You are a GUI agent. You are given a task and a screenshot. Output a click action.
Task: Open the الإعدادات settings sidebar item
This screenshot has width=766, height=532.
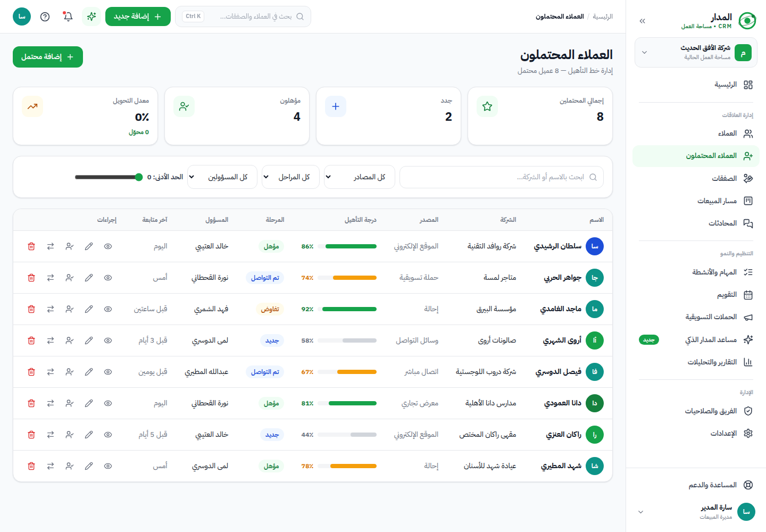(x=696, y=433)
